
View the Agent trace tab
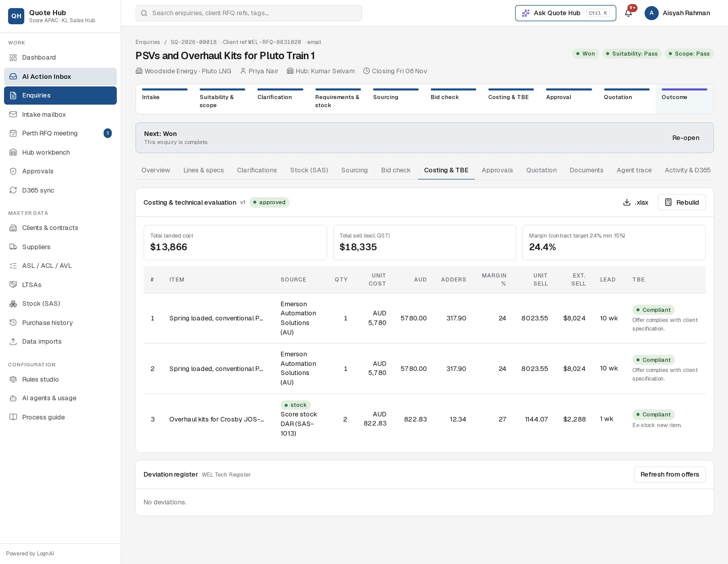pos(634,170)
